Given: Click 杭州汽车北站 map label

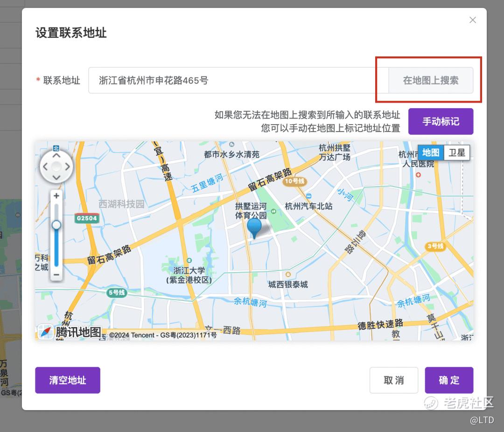Looking at the screenshot, I should tap(308, 206).
